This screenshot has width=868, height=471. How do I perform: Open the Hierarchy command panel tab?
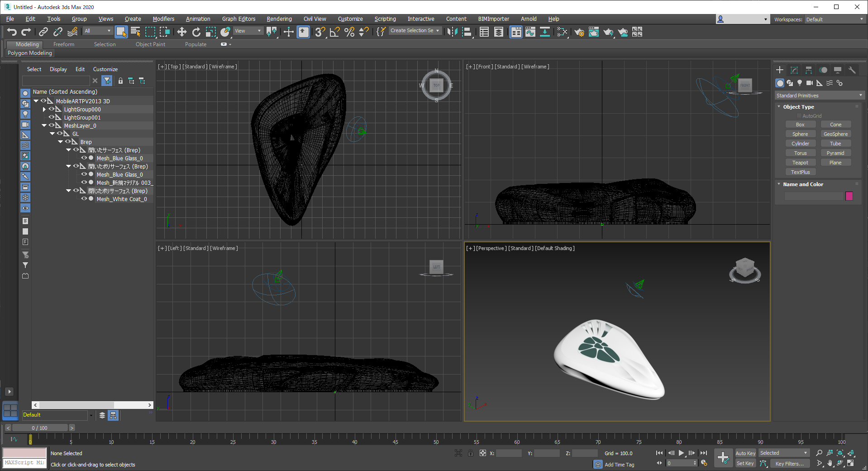coord(808,70)
